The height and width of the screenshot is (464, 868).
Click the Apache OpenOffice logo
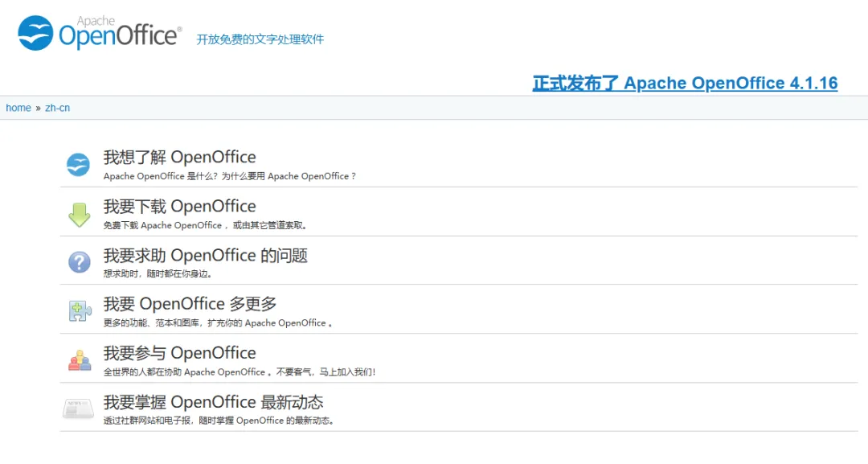pos(100,33)
